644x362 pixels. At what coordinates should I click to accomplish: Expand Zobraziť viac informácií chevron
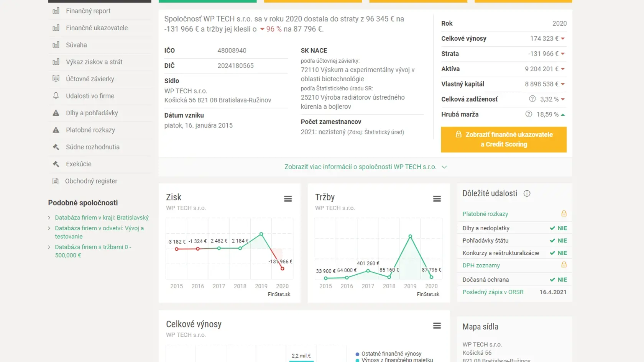444,167
